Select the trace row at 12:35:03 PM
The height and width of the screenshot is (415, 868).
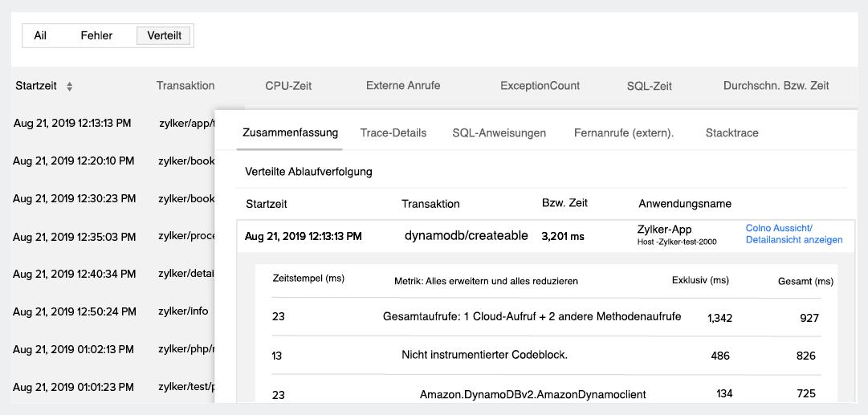(x=113, y=237)
